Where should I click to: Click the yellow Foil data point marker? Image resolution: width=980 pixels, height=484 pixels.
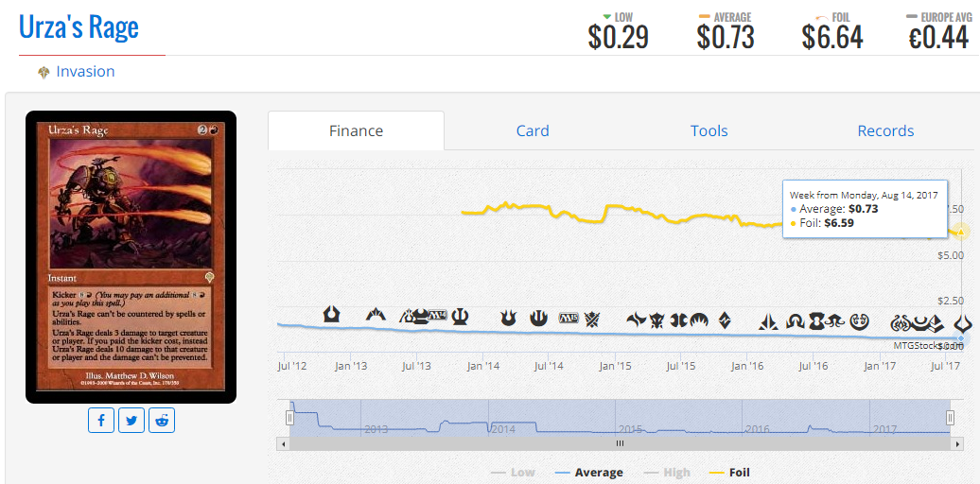(961, 232)
